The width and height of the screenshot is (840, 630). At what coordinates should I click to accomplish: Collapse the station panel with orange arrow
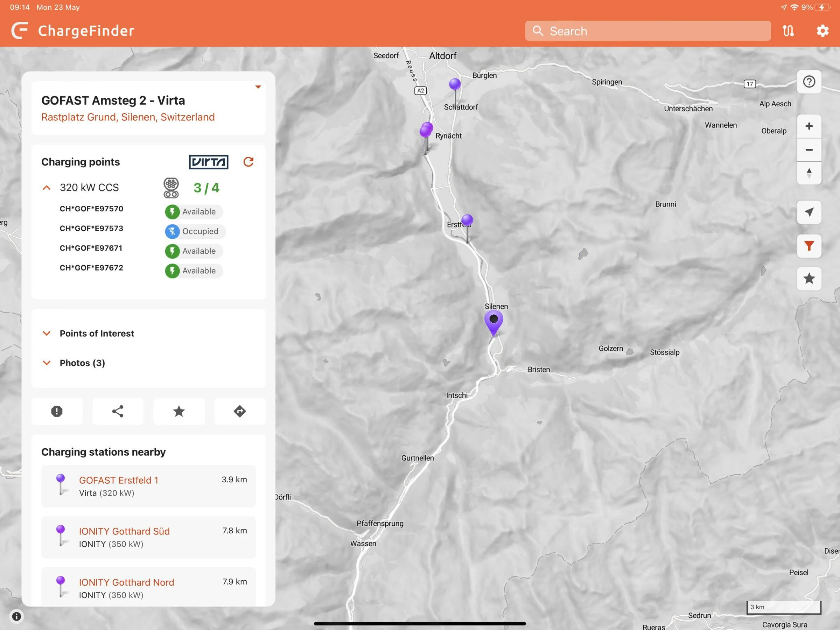coord(258,87)
